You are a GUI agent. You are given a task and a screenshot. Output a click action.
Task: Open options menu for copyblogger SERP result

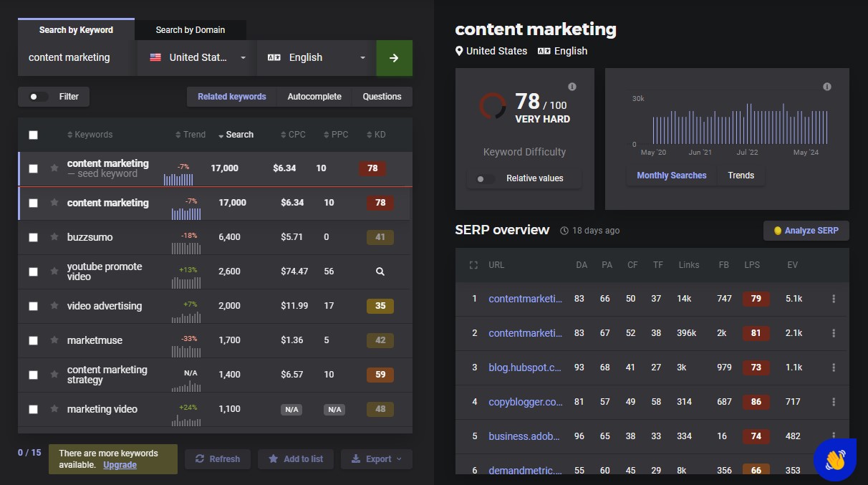[834, 402]
